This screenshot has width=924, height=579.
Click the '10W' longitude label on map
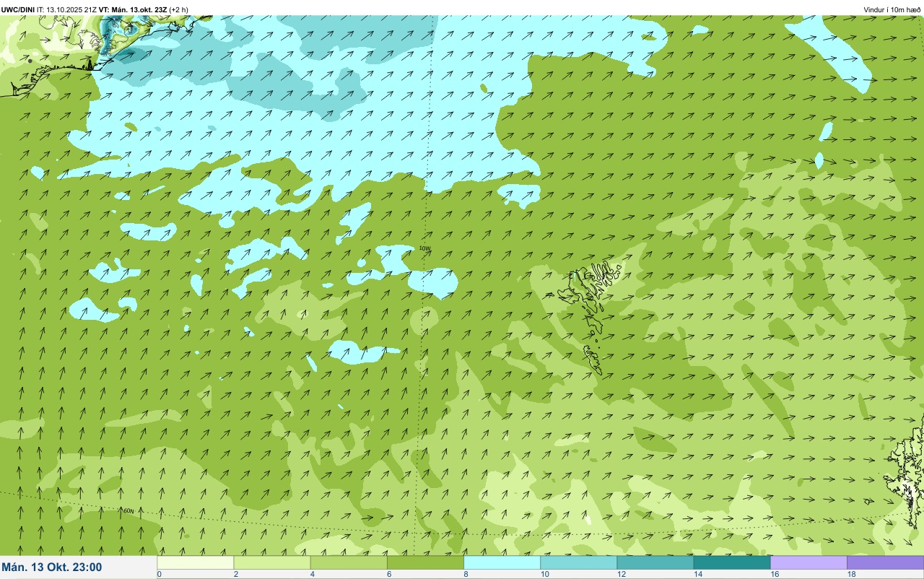[x=425, y=248]
